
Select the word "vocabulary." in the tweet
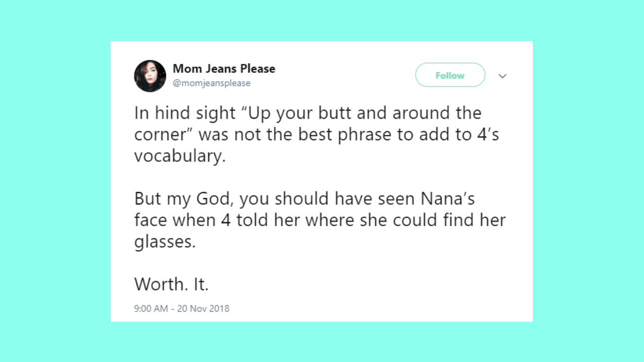180,156
